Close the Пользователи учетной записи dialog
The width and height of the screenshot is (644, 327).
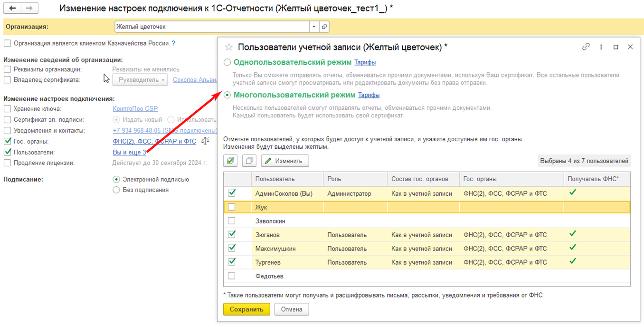tap(630, 47)
